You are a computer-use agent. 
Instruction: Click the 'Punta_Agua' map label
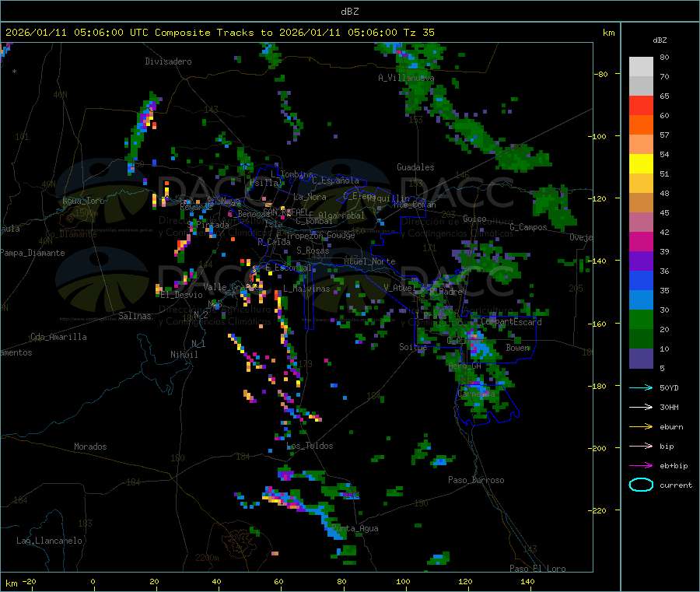click(x=355, y=528)
